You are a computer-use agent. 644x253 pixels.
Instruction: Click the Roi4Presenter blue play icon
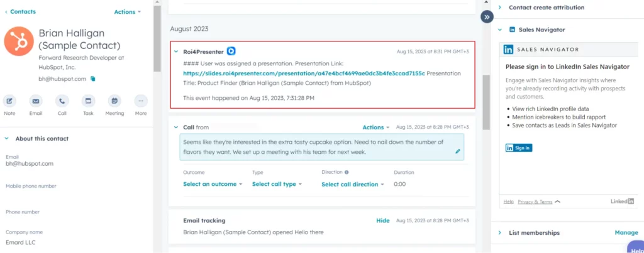point(231,51)
